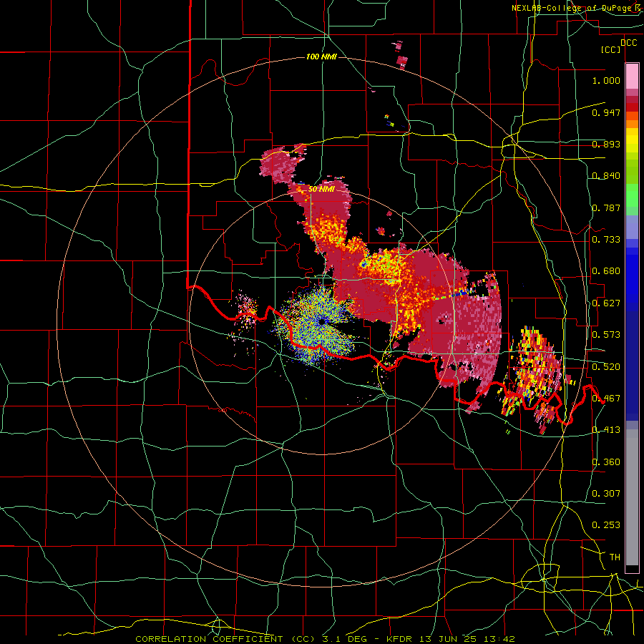Click the 0.360 scale value
The width and height of the screenshot is (644, 644).
tap(606, 462)
